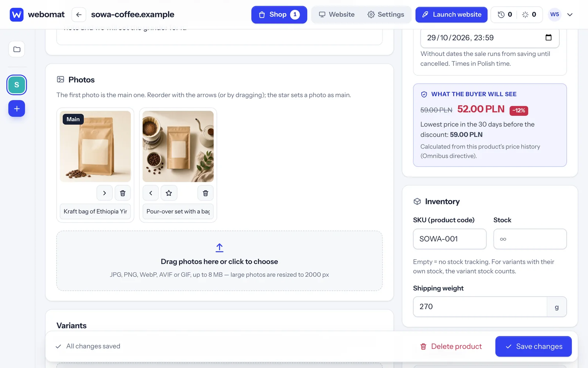Move Pour-over photo left with arrow
The width and height of the screenshot is (588, 368).
point(151,193)
